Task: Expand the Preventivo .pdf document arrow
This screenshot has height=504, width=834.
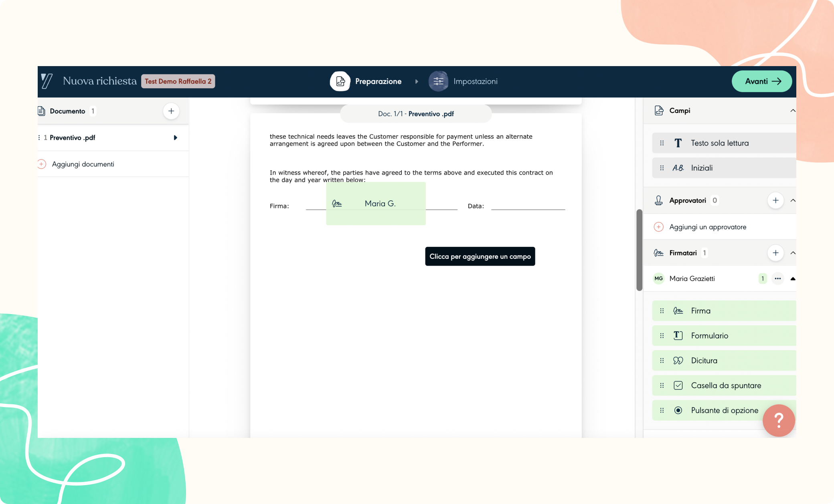Action: (x=175, y=138)
